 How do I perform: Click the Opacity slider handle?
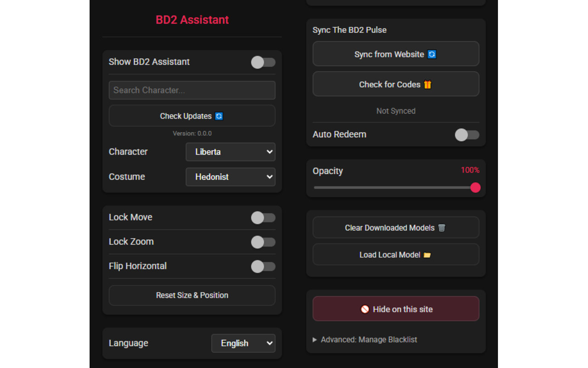(475, 188)
